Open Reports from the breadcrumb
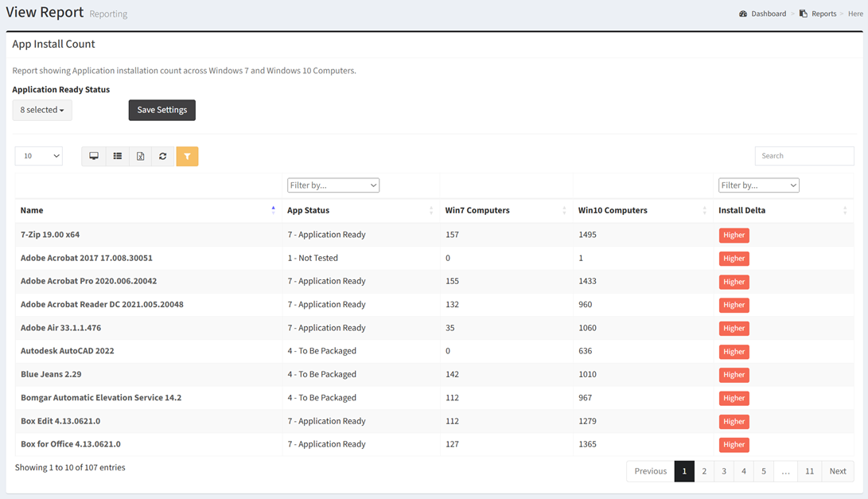Viewport: 868px width, 499px height. pos(823,14)
